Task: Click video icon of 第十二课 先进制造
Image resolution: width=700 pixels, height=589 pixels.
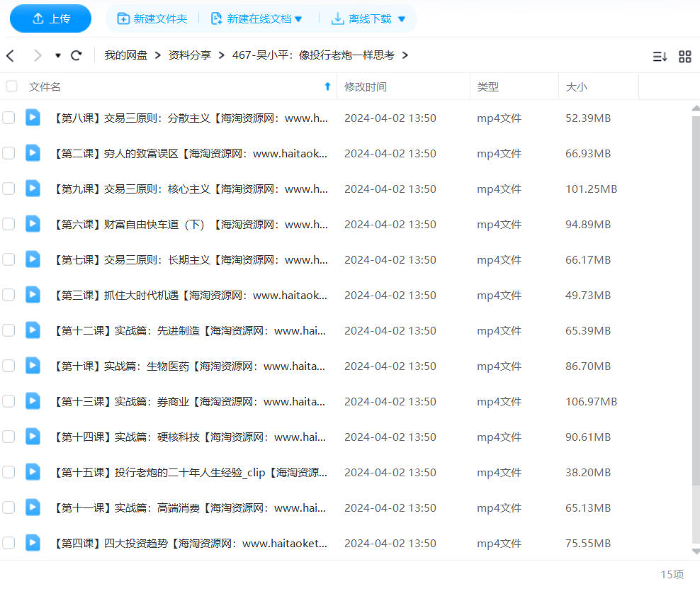Action: [33, 330]
